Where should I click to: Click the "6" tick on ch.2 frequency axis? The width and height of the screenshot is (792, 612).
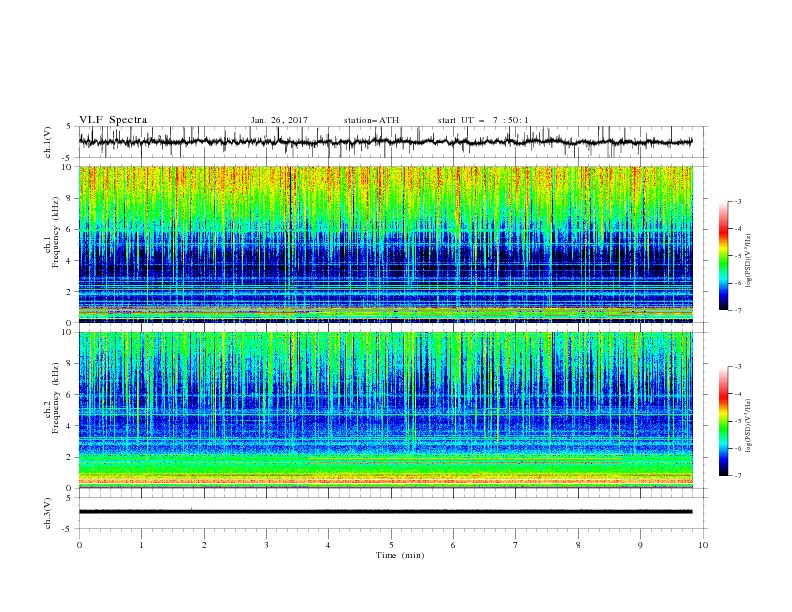[70, 395]
